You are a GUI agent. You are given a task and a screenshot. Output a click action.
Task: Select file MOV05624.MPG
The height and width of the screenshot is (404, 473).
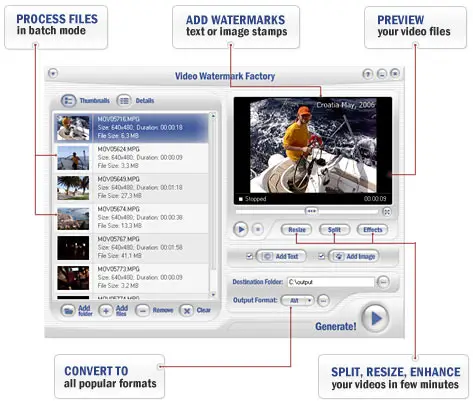(x=131, y=158)
